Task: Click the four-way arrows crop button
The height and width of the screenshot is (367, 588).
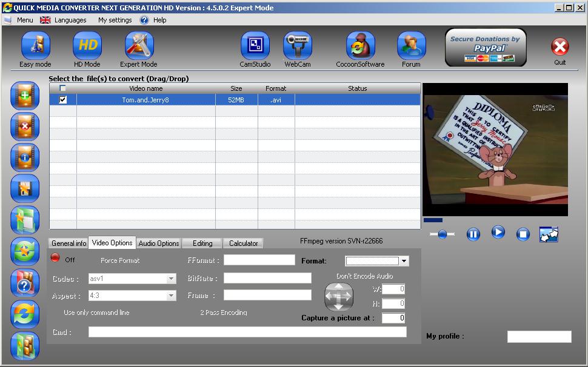Action: [x=339, y=297]
